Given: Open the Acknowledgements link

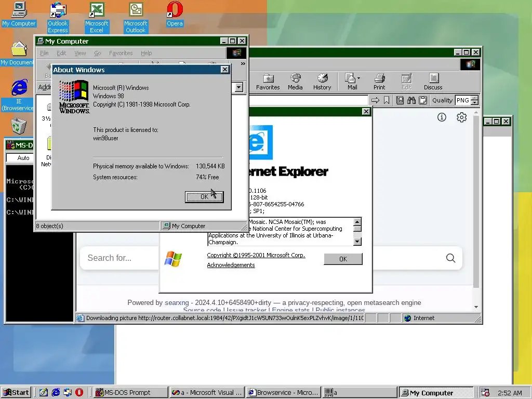Looking at the screenshot, I should [x=231, y=265].
